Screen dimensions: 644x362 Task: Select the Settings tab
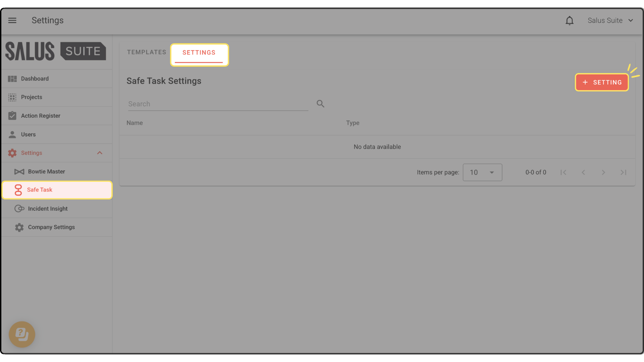pyautogui.click(x=199, y=53)
